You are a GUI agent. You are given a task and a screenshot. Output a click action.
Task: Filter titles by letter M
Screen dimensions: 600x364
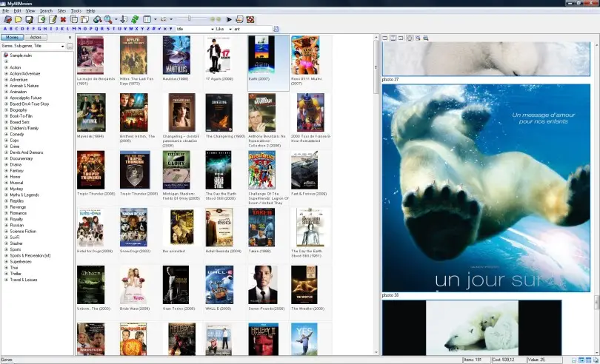point(73,29)
